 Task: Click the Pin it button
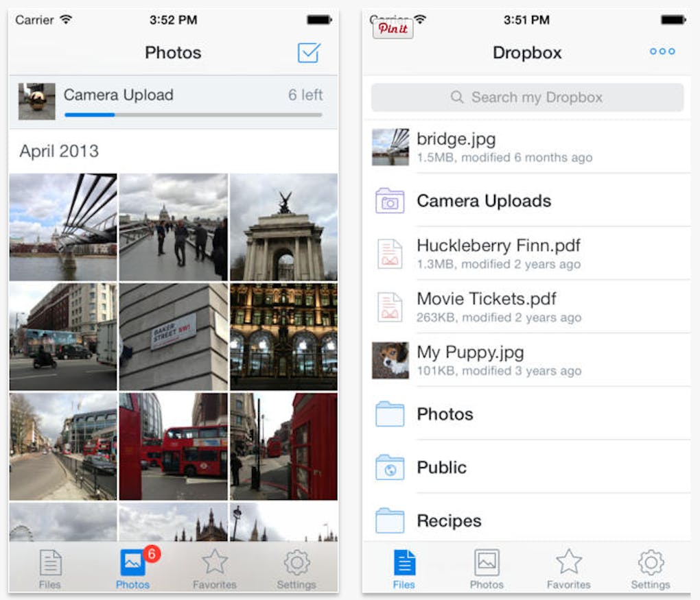[393, 29]
